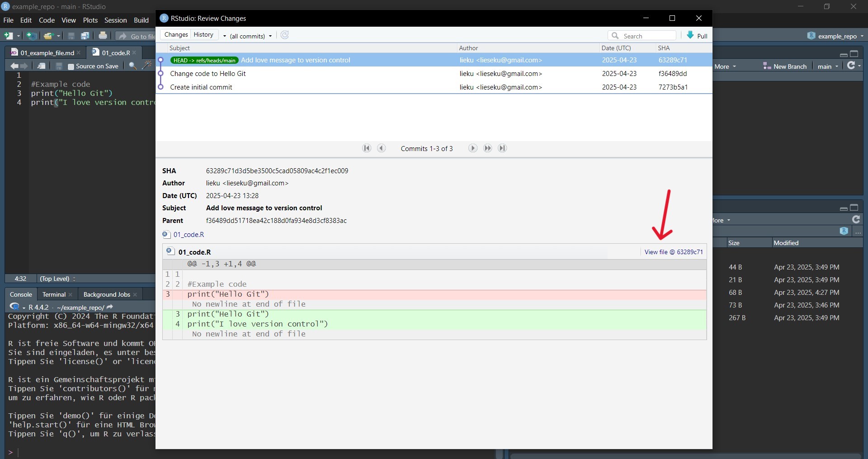Expand recent files arrow beside Open File
Image resolution: width=868 pixels, height=459 pixels.
click(59, 36)
